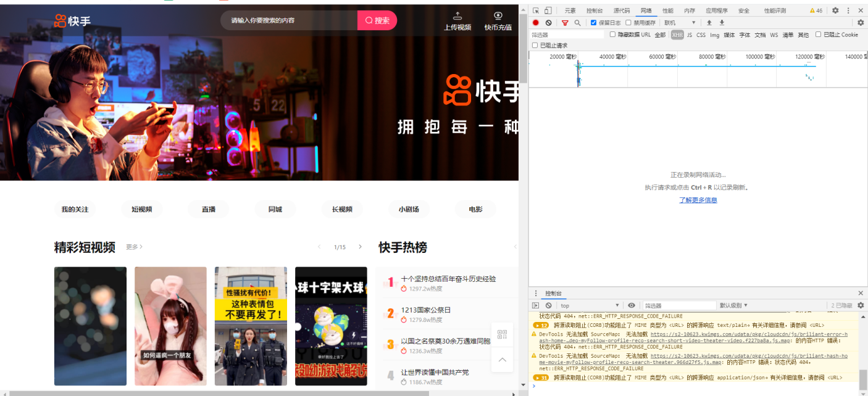Open the 更多 link beside 精彩短视频
The image size is (868, 396).
[x=135, y=247]
